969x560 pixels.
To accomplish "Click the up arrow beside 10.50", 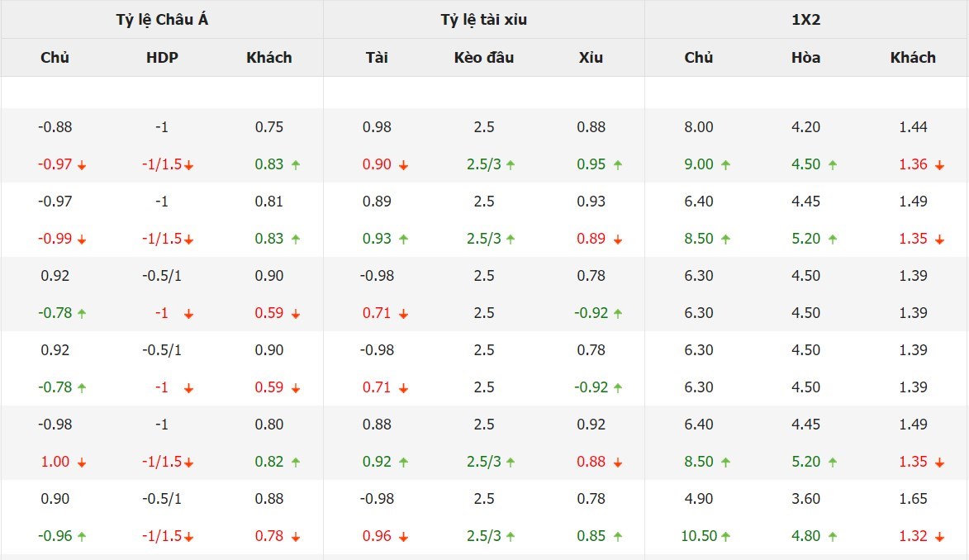I will pos(725,536).
